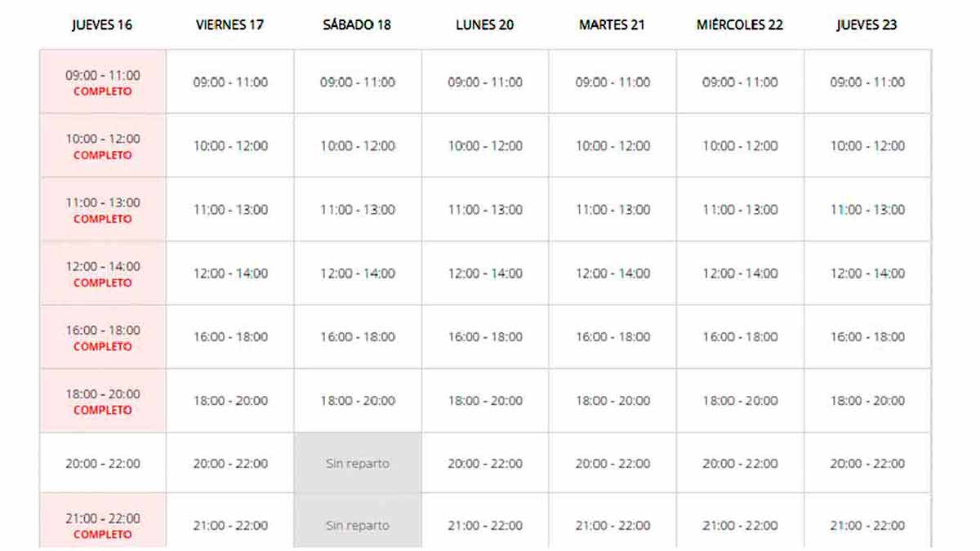Click full Jueves 16 slot 09:00 - 11:00
This screenshot has height=551, width=980.
(x=103, y=82)
